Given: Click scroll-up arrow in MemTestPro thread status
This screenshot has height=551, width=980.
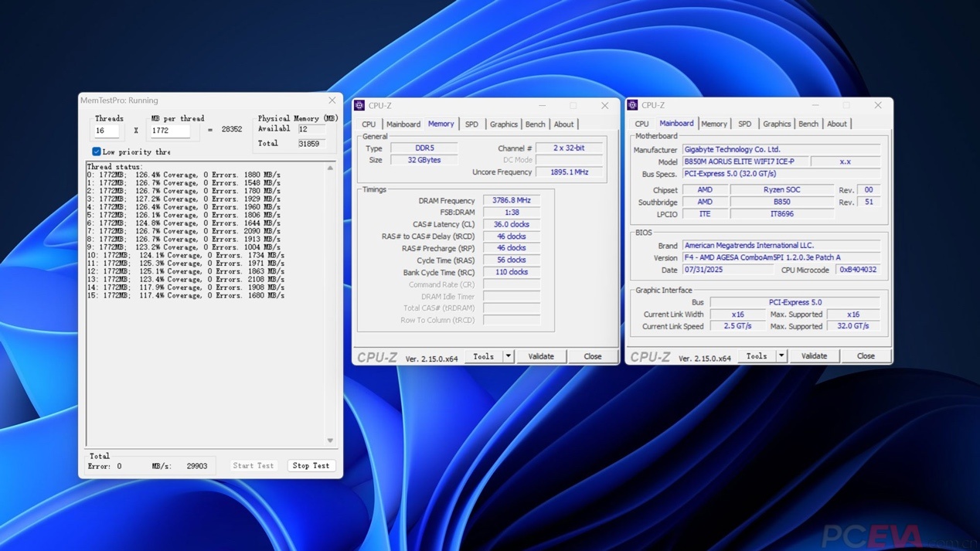Looking at the screenshot, I should point(330,168).
